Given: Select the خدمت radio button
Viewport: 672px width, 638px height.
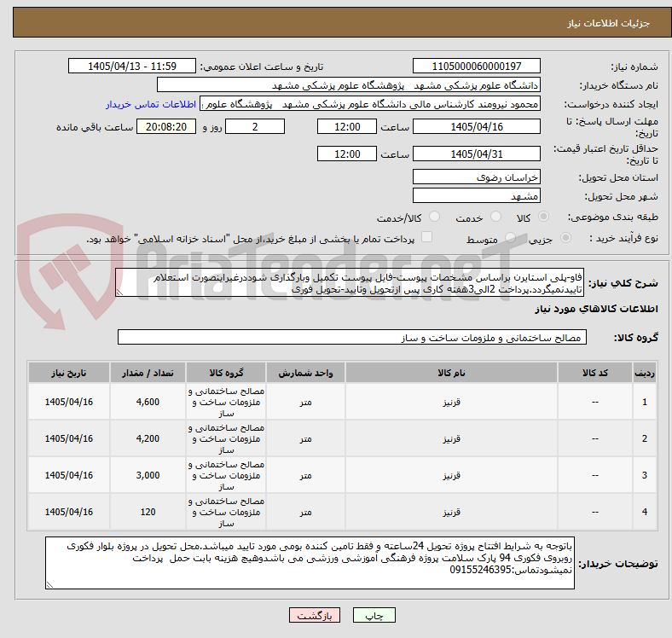Looking at the screenshot, I should pyautogui.click(x=495, y=217).
